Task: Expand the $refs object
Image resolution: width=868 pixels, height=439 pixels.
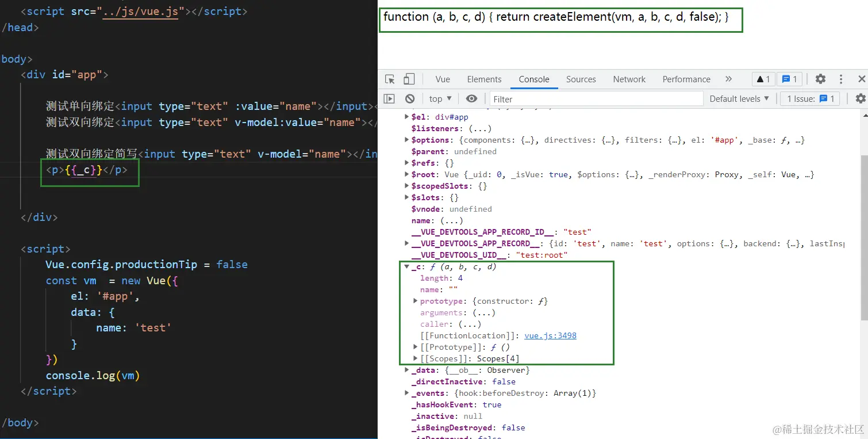Action: pyautogui.click(x=407, y=163)
